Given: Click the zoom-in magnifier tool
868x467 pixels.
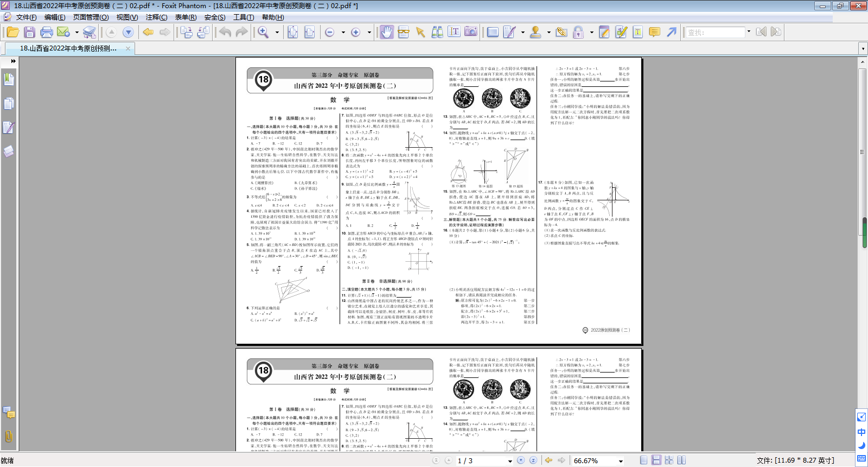Looking at the screenshot, I should pos(263,33).
